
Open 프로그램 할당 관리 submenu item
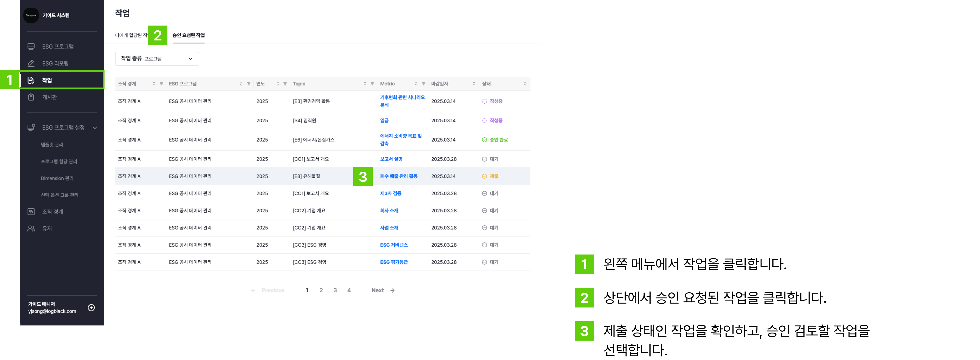[x=59, y=161]
